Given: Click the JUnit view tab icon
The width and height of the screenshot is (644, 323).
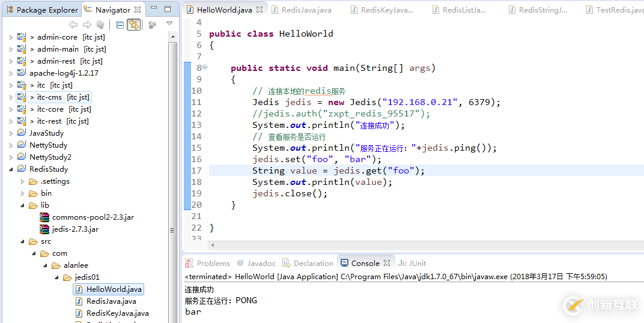Looking at the screenshot, I should [x=402, y=263].
